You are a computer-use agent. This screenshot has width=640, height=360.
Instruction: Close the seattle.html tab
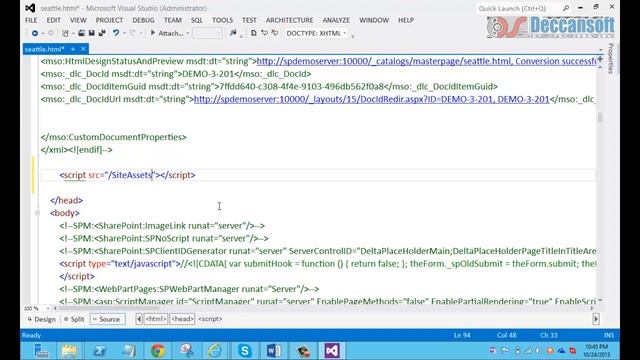(83, 49)
